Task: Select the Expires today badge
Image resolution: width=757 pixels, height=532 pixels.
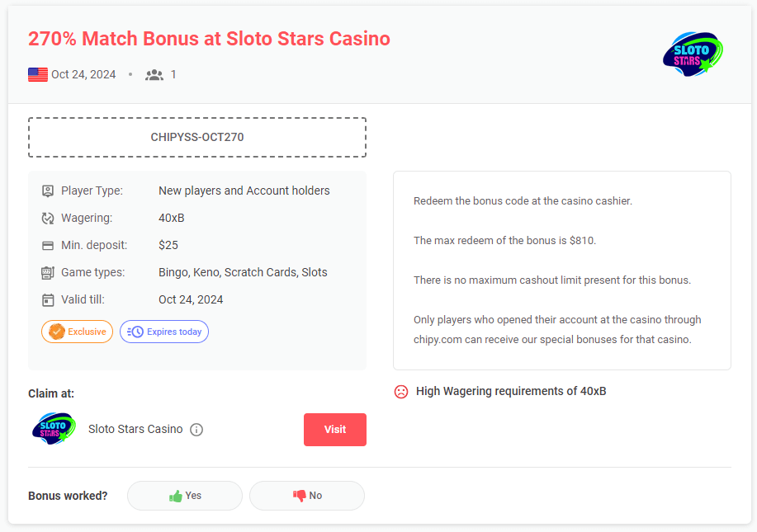Action: point(164,332)
